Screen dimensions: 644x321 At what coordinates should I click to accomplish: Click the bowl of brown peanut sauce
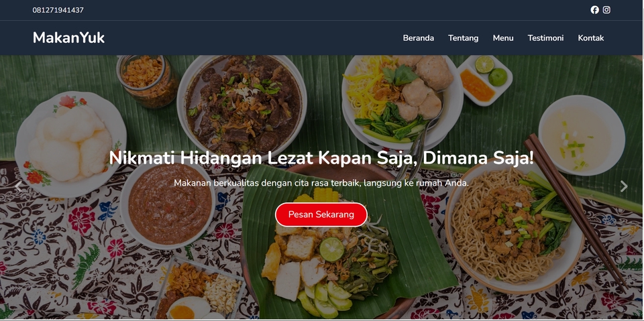click(168, 204)
